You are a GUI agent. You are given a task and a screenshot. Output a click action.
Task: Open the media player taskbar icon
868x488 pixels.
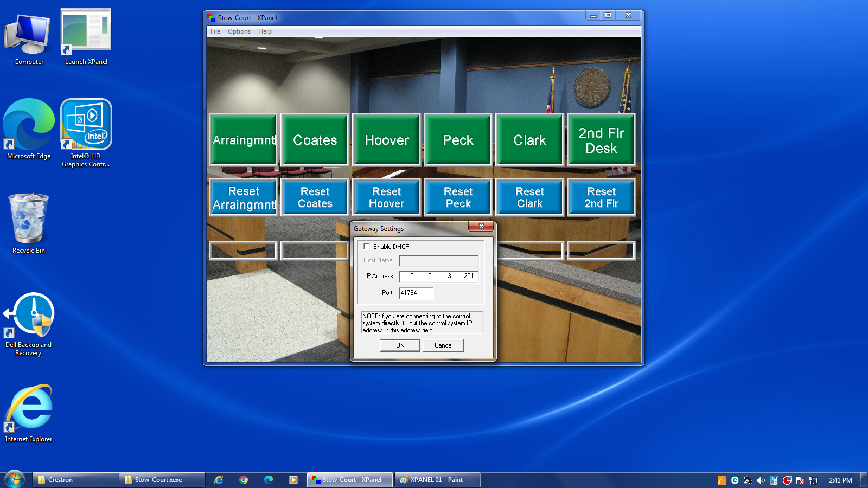coord(293,480)
